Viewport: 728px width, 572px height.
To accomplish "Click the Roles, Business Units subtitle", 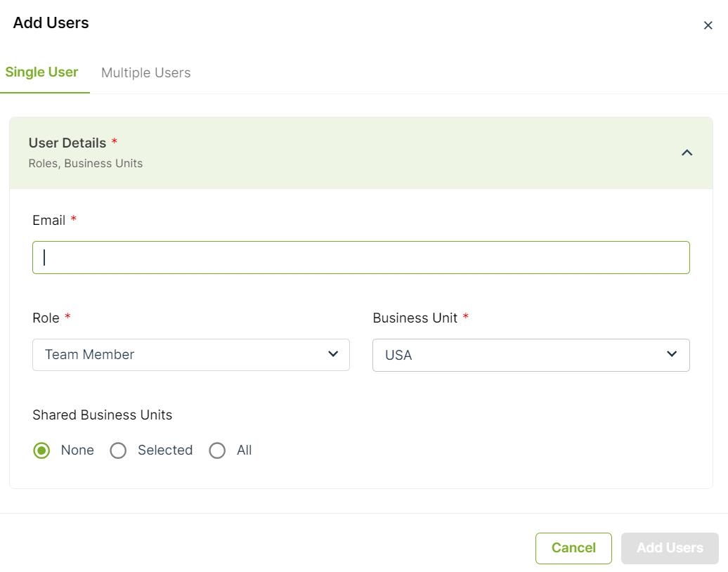I will [86, 164].
